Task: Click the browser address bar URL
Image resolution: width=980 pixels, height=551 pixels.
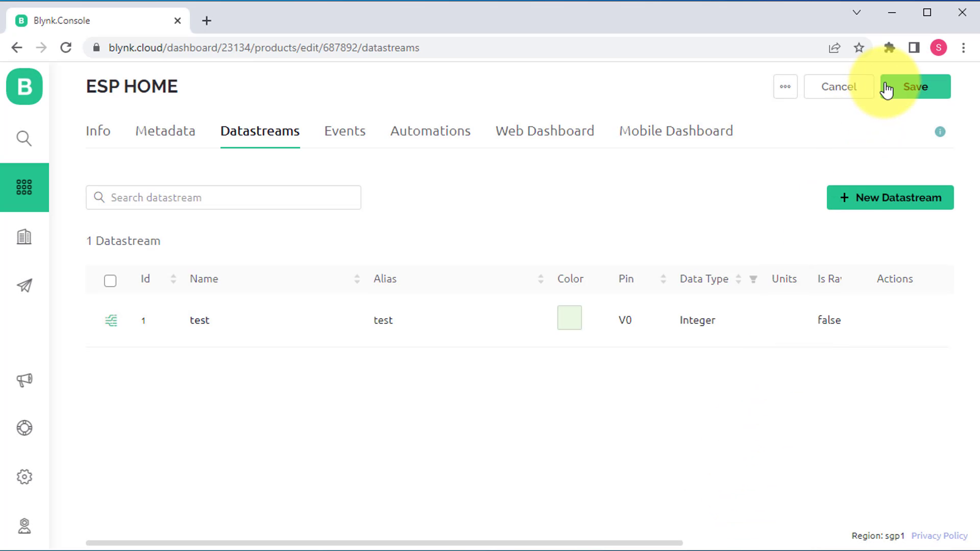Action: click(264, 47)
